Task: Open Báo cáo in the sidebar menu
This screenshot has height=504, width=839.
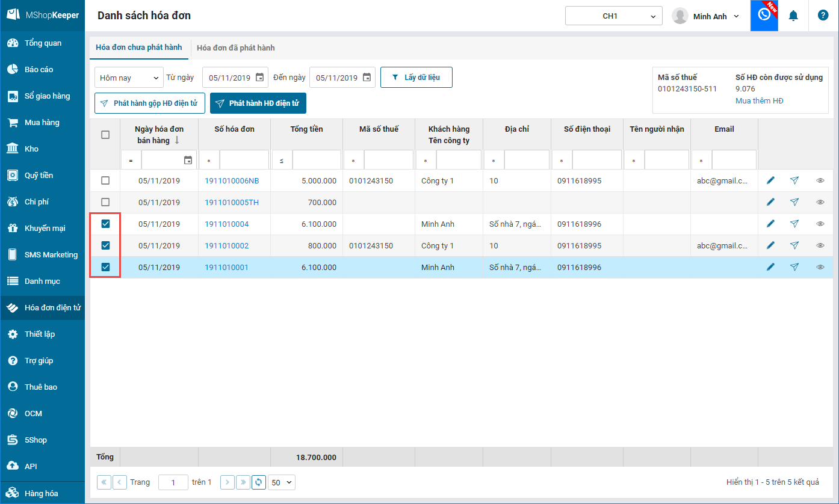Action: tap(39, 69)
